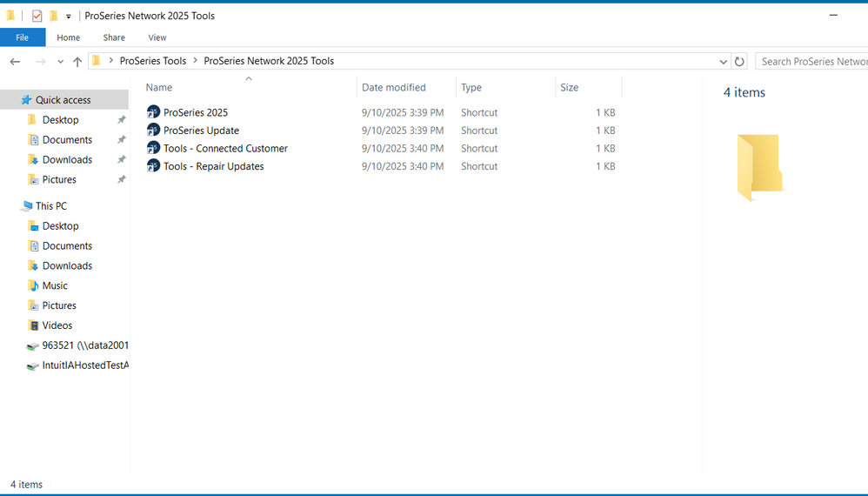The height and width of the screenshot is (496, 868).
Task: Open Videos folder under This PC
Action: click(57, 325)
